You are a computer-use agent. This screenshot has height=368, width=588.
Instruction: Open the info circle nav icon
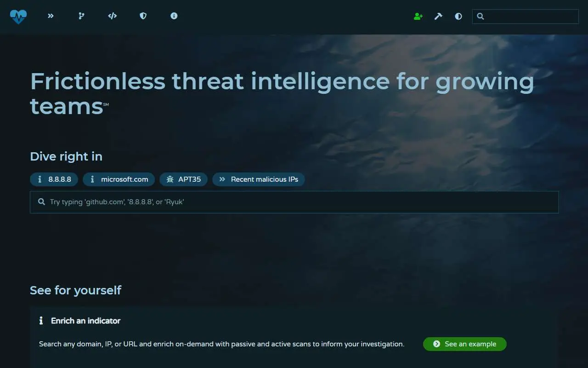(x=174, y=16)
